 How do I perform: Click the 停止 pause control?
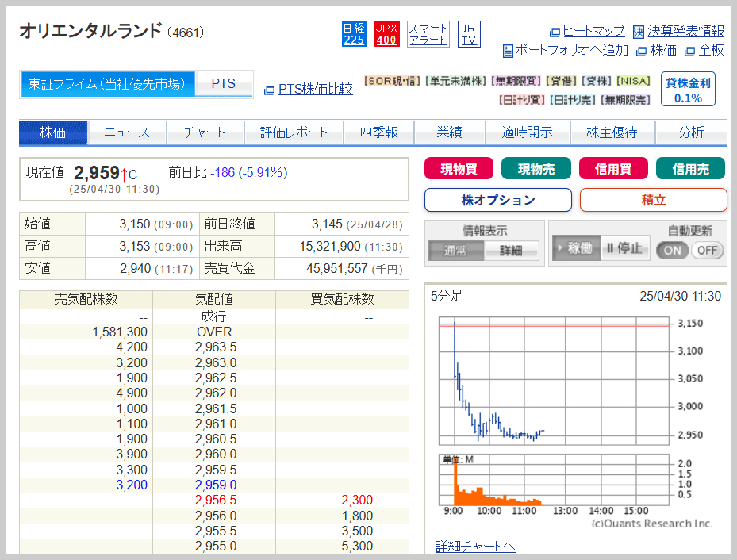click(x=625, y=248)
